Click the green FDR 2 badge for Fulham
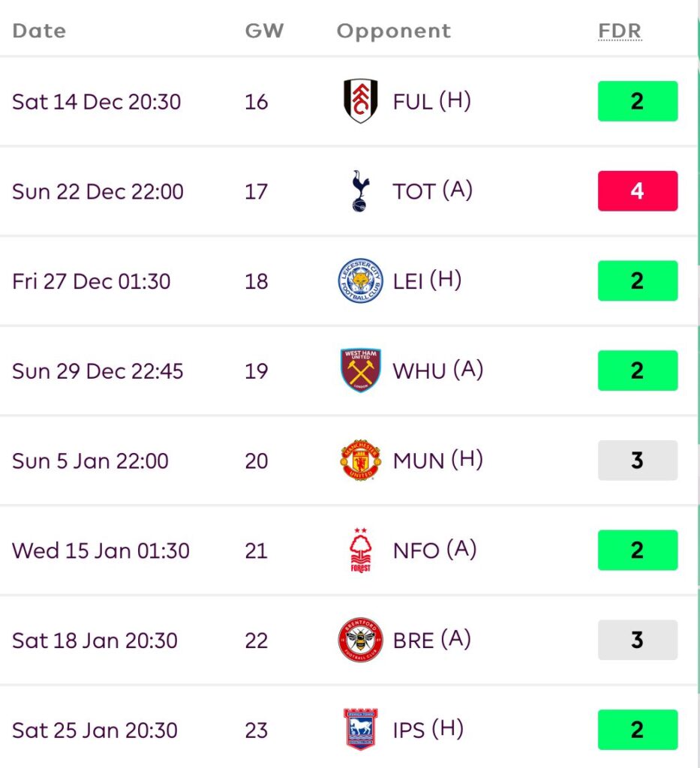This screenshot has height=768, width=700. pos(637,101)
